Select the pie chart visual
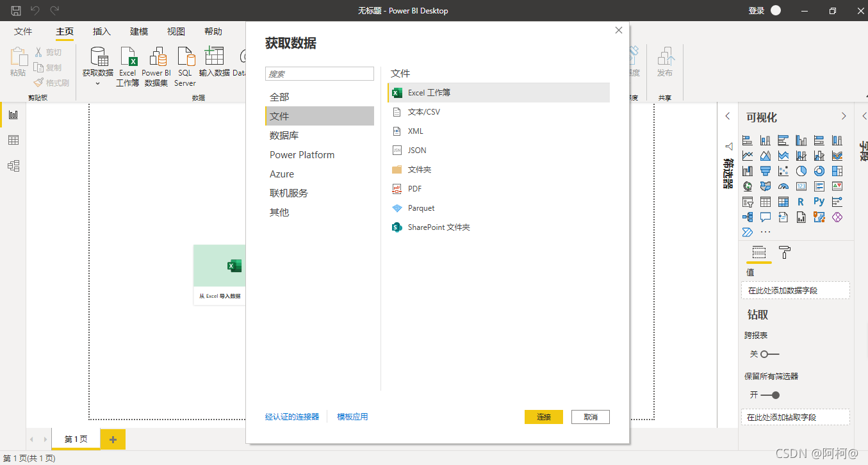This screenshot has width=868, height=465. [801, 171]
